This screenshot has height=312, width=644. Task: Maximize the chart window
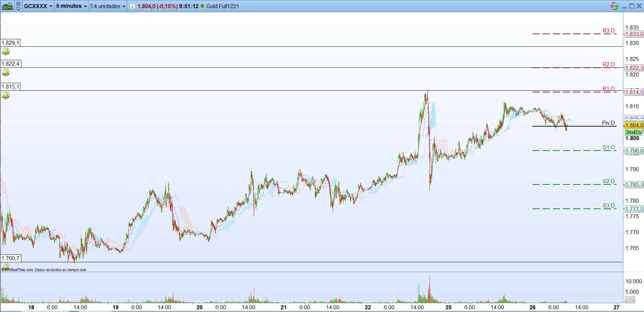click(632, 6)
